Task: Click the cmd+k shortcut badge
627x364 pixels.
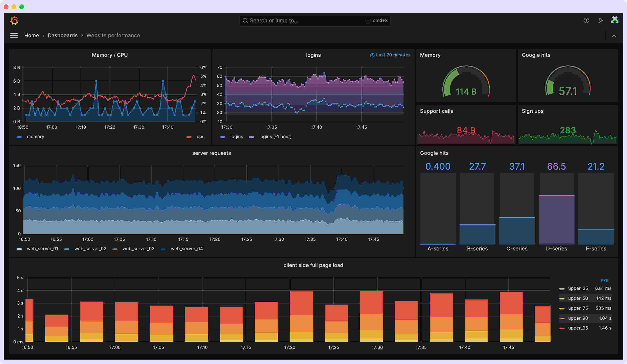Action: point(376,20)
